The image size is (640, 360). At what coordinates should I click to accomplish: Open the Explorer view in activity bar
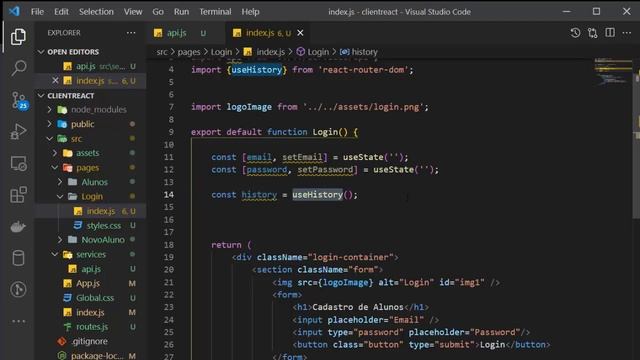pos(18,37)
